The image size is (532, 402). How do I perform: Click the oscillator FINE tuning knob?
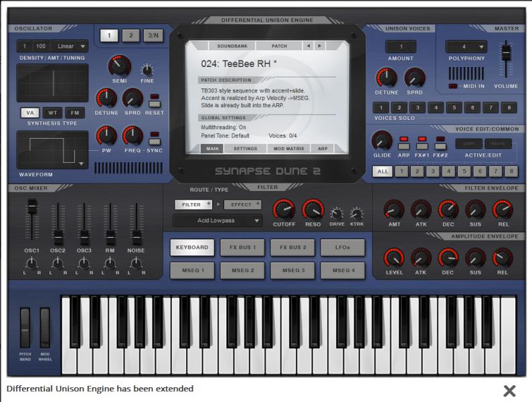point(147,70)
